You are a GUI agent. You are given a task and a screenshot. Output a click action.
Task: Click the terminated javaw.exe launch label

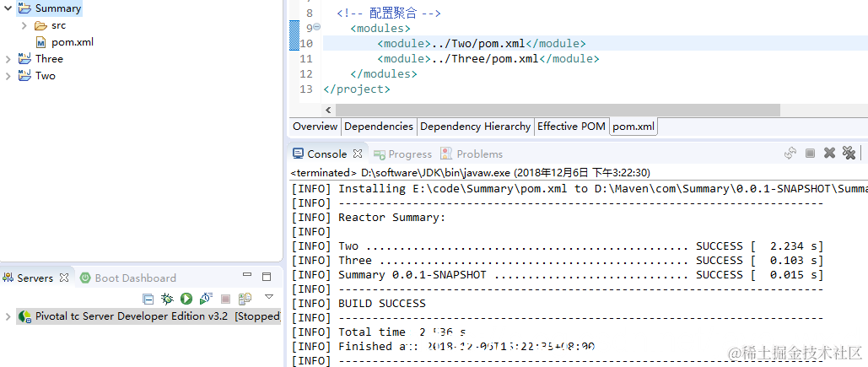click(471, 172)
